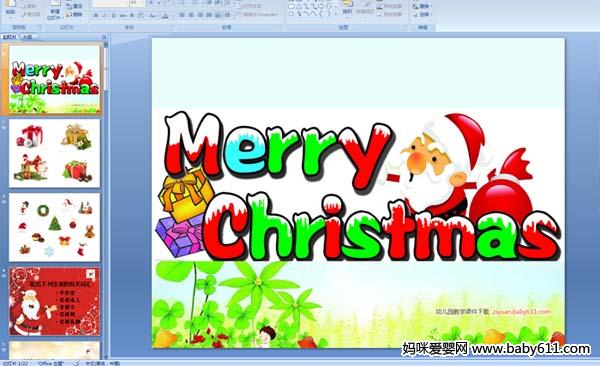The height and width of the screenshot is (366, 600).
Task: Justify the paragraph text
Action: point(209,15)
